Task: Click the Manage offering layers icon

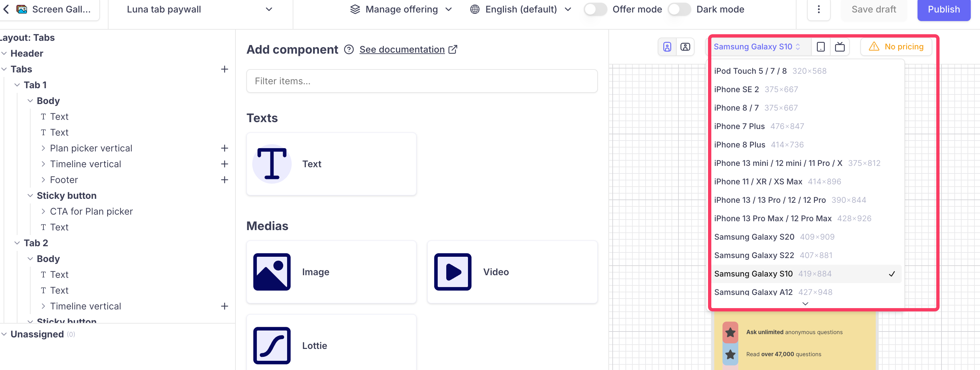Action: 355,9
